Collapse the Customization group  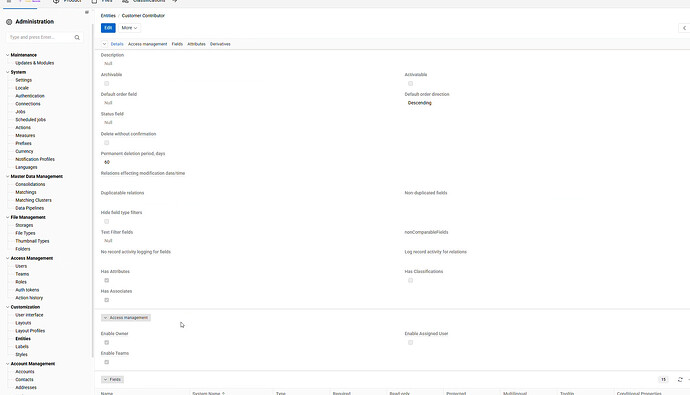click(x=7, y=307)
